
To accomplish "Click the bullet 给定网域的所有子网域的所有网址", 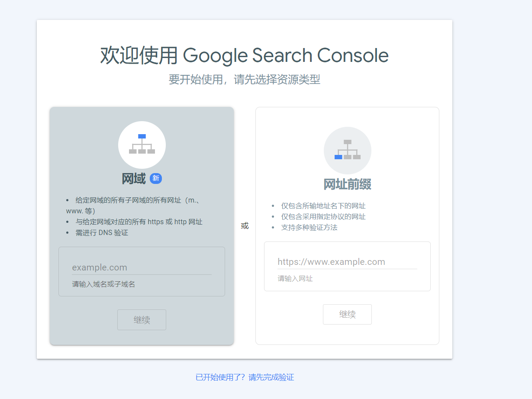I will pos(132,206).
